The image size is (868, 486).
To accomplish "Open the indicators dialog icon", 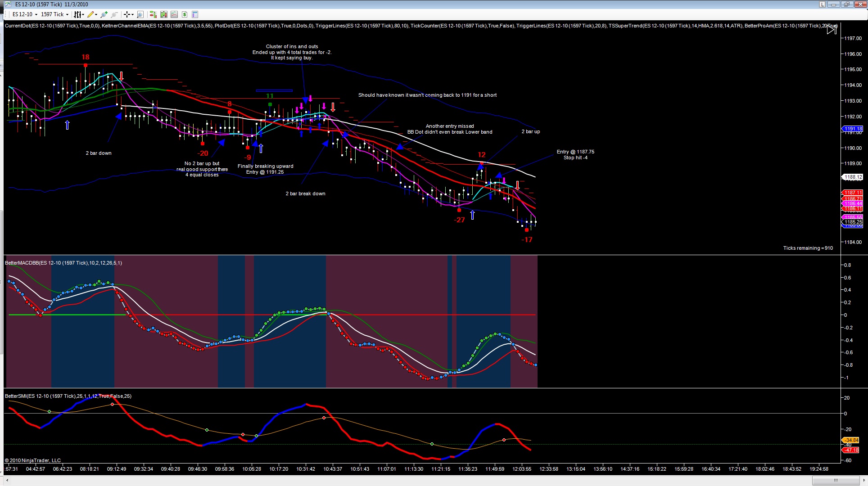I will (x=174, y=14).
